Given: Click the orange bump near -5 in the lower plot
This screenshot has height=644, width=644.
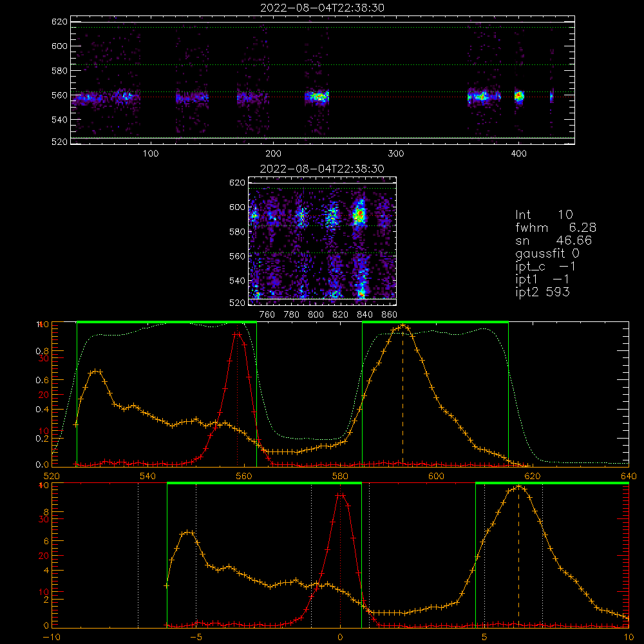Looking at the screenshot, I should click(x=187, y=533).
